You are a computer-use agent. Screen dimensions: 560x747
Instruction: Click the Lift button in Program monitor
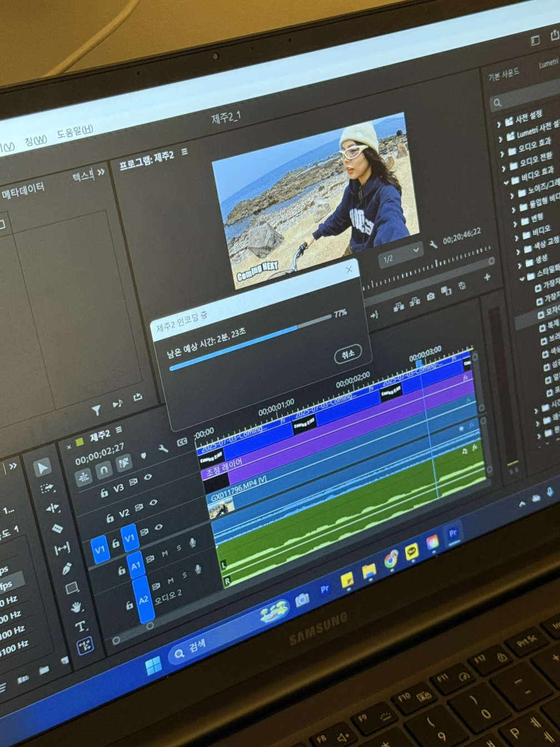click(398, 306)
